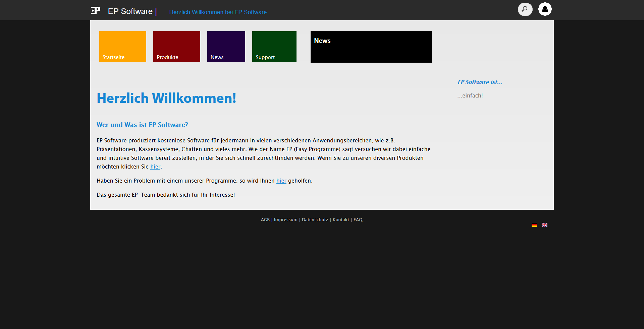Viewport: 644px width, 329px height.
Task: Click the black News banner panel
Action: [371, 47]
